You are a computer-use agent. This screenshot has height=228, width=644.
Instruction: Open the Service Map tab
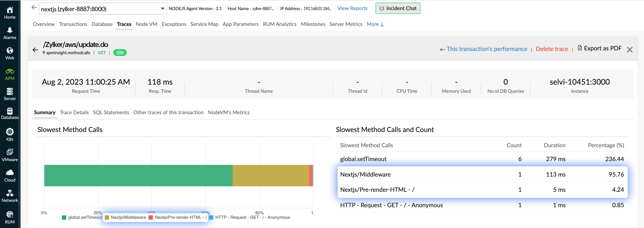[x=204, y=24]
